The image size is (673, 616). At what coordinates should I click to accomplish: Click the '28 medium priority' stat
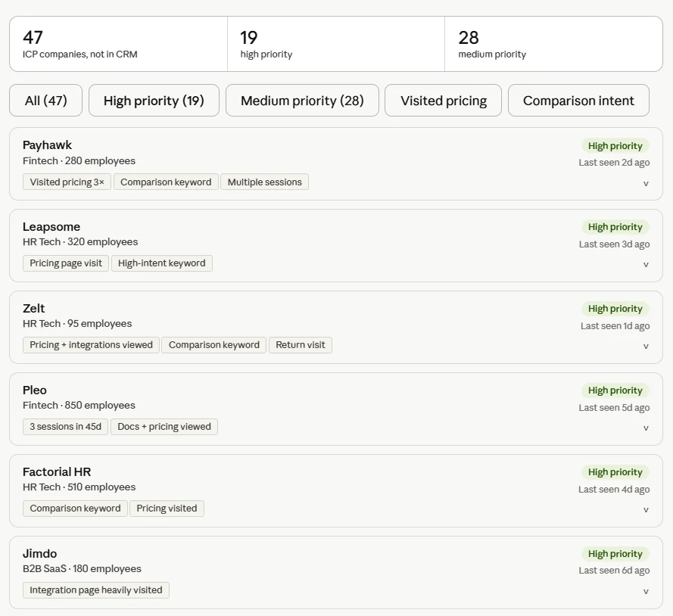pyautogui.click(x=553, y=44)
